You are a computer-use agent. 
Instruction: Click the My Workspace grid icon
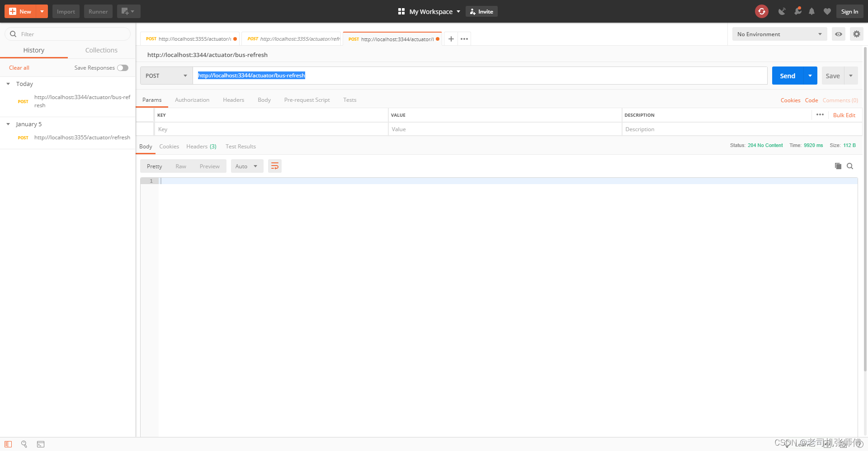401,11
